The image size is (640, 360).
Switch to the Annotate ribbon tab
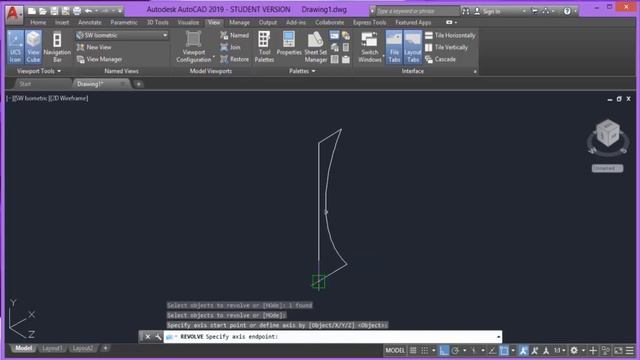pyautogui.click(x=90, y=22)
